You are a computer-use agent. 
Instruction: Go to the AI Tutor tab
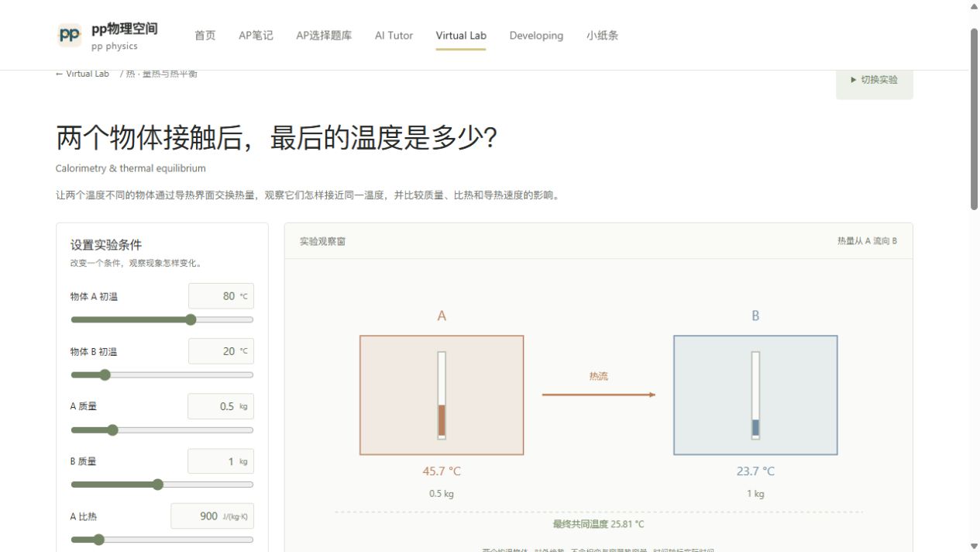point(394,36)
